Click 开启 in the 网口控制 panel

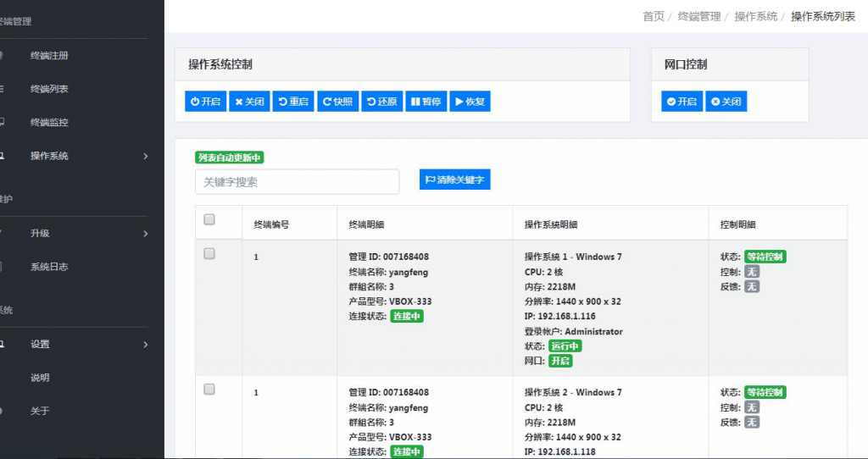point(682,102)
